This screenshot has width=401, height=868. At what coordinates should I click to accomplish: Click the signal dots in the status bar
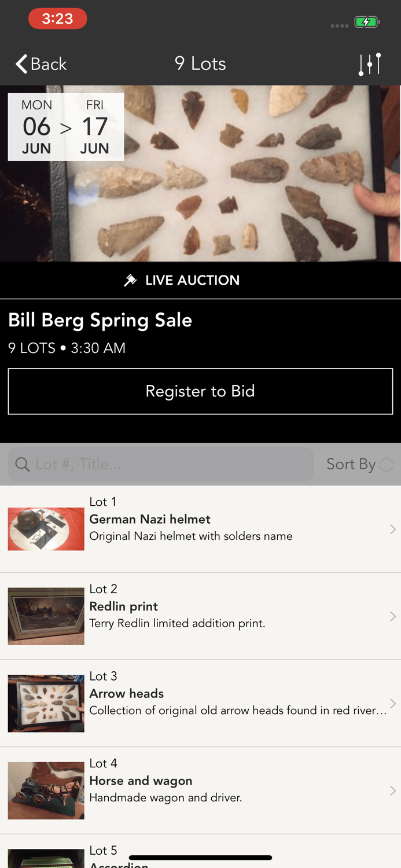pos(340,24)
